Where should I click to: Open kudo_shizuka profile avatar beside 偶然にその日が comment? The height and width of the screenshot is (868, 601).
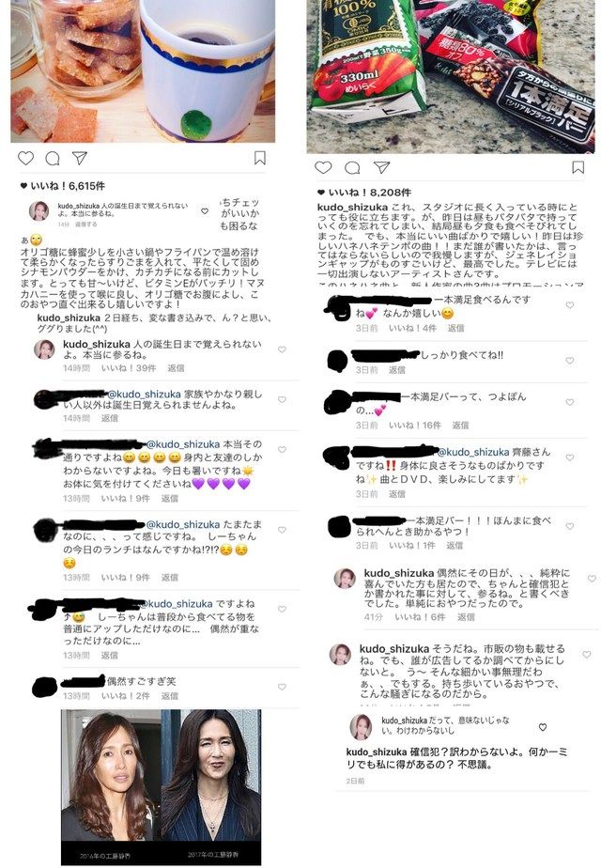(x=345, y=579)
